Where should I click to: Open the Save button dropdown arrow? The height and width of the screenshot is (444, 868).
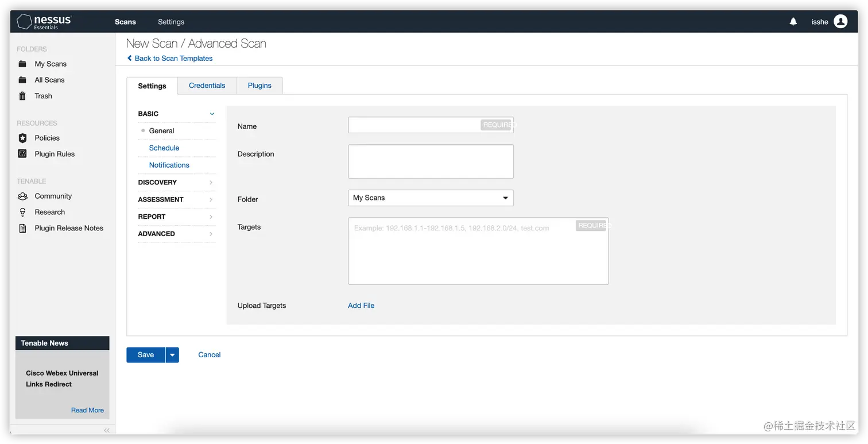coord(172,355)
